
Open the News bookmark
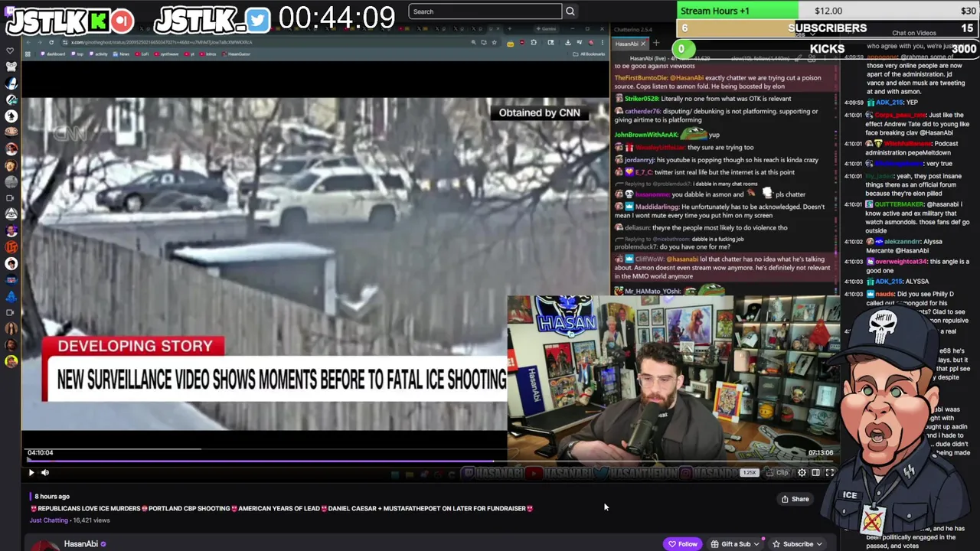[121, 54]
